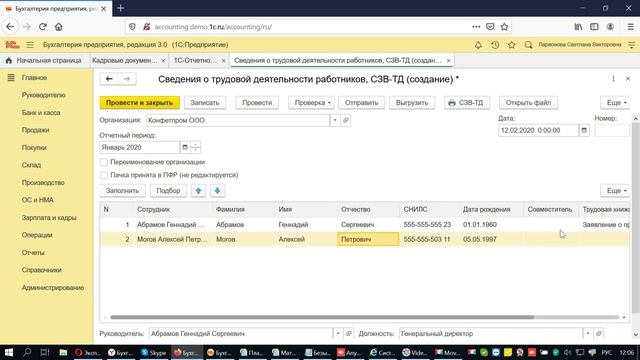Print the СЗВ-ТД form

(467, 103)
